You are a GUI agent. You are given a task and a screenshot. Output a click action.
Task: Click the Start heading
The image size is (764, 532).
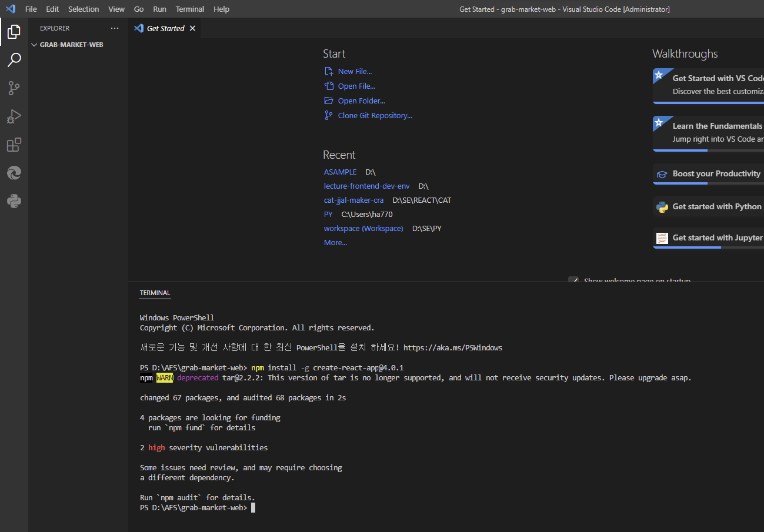coord(334,53)
